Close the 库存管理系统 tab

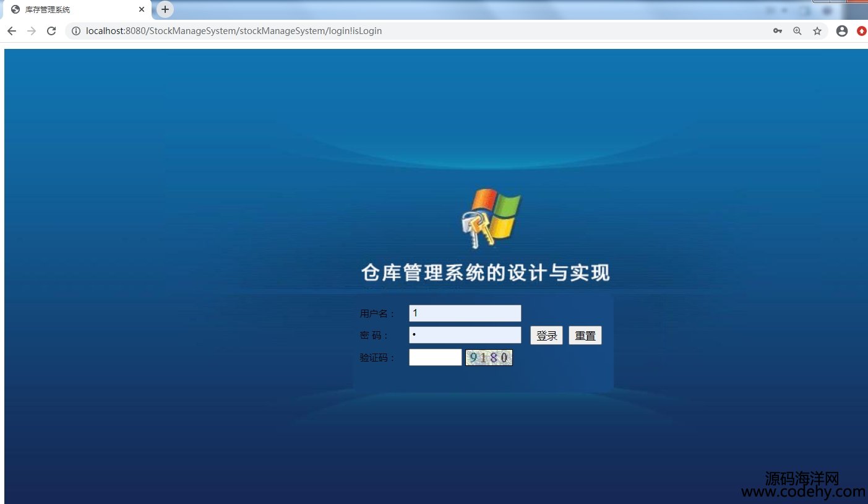point(142,10)
